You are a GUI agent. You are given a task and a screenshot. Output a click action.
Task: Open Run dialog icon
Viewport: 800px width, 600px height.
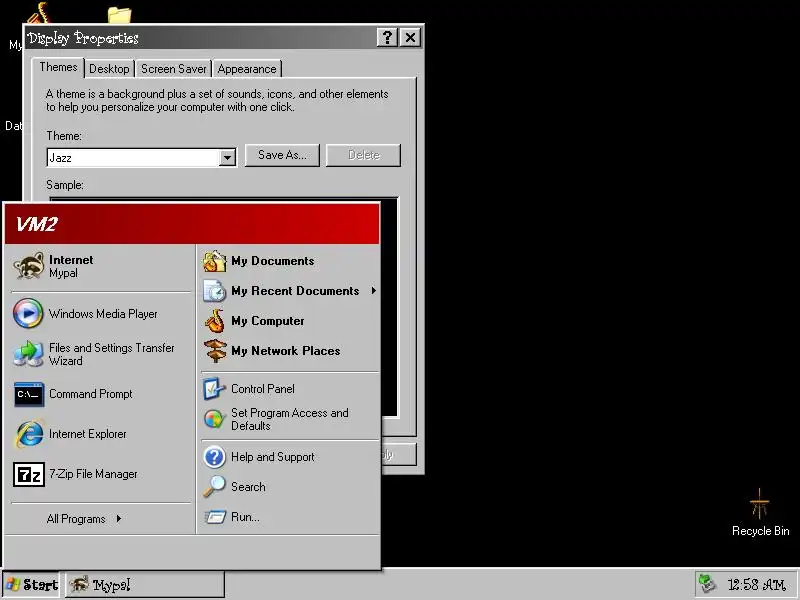point(215,517)
